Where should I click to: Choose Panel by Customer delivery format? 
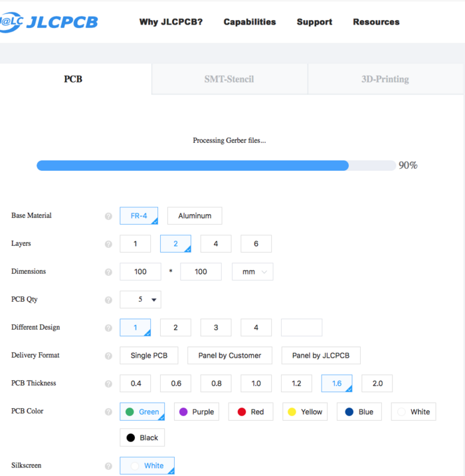point(230,355)
